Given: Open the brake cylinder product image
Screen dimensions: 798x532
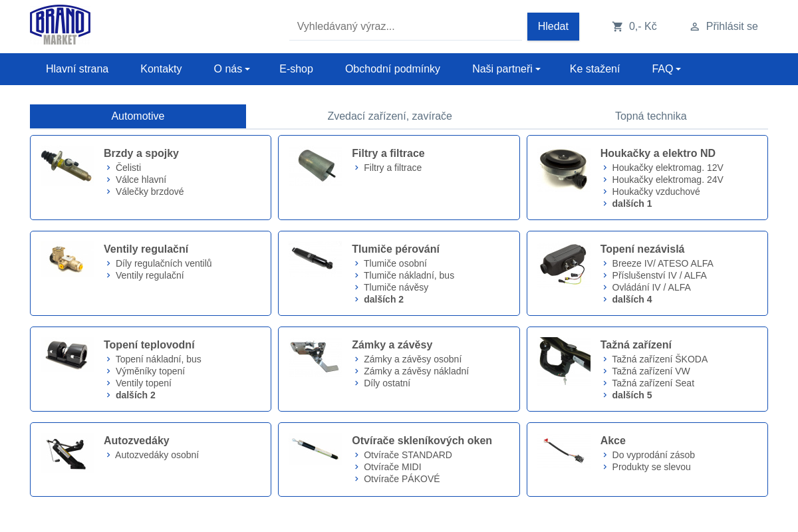Looking at the screenshot, I should click(x=66, y=166).
